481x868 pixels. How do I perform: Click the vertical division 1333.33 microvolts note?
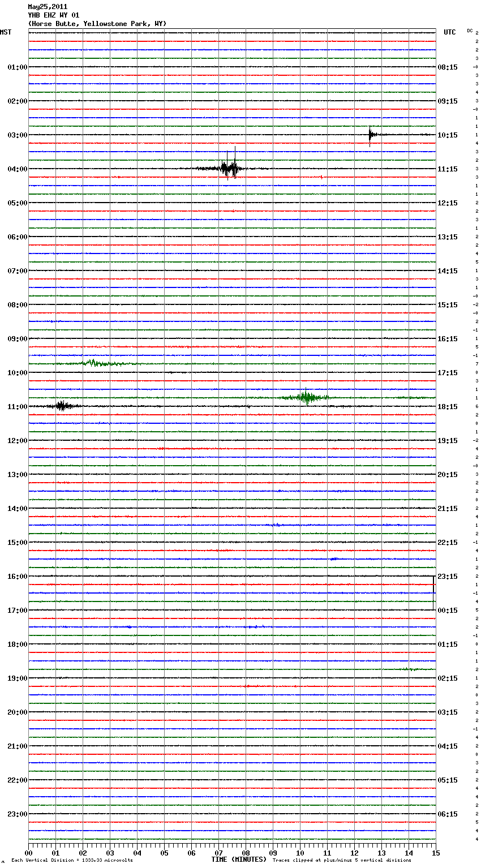72,861
